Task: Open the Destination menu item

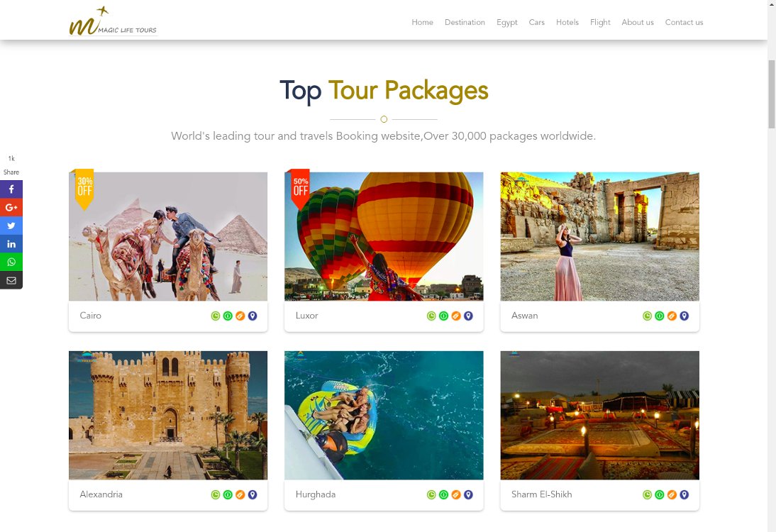Action: [465, 22]
